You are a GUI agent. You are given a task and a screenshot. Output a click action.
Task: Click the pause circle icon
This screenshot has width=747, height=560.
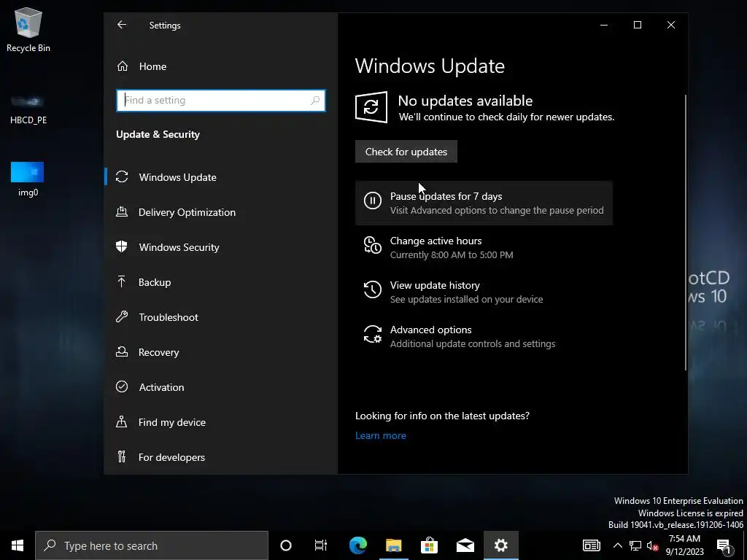pos(373,201)
